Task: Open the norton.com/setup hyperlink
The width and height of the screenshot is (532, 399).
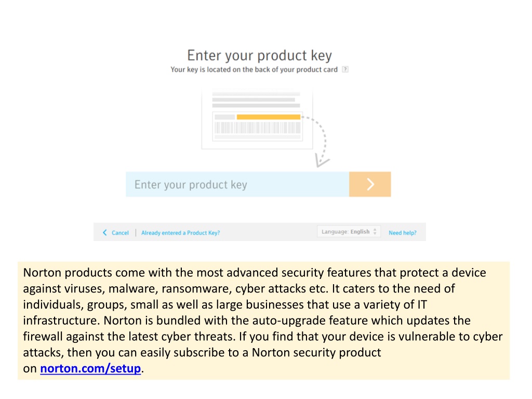Action: pos(90,368)
